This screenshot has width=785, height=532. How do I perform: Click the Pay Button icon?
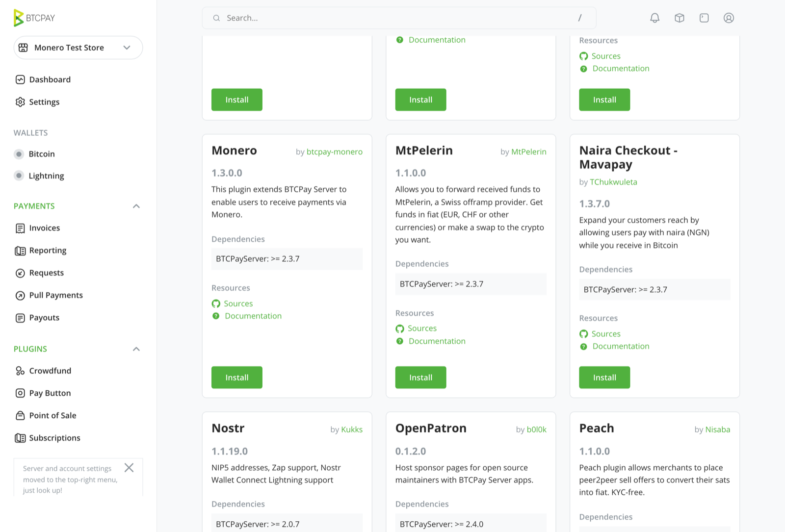20,393
